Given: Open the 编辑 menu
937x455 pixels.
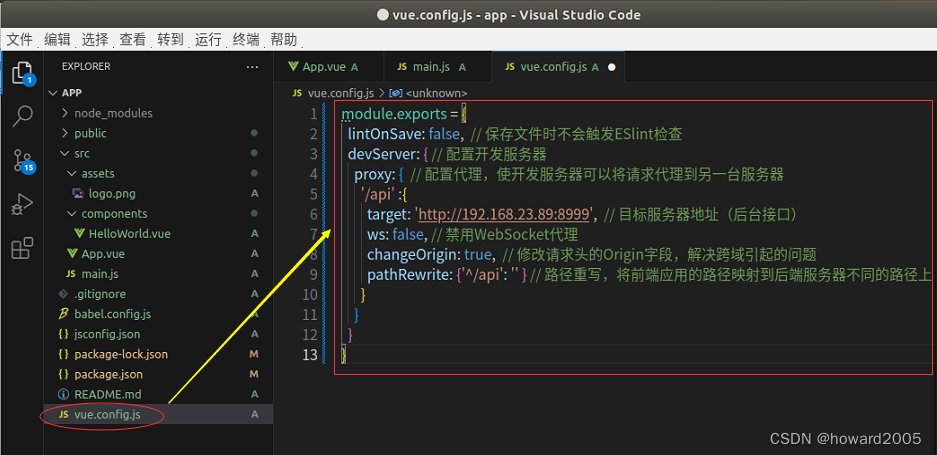Looking at the screenshot, I should click(x=57, y=40).
